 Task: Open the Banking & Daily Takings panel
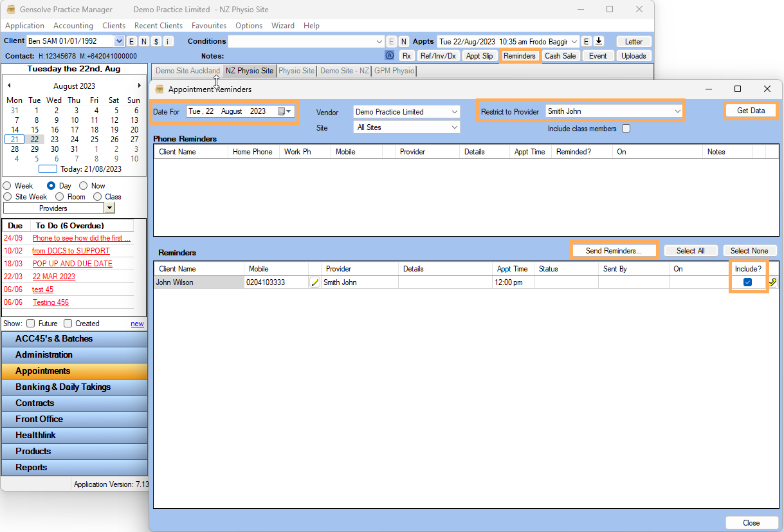click(74, 387)
